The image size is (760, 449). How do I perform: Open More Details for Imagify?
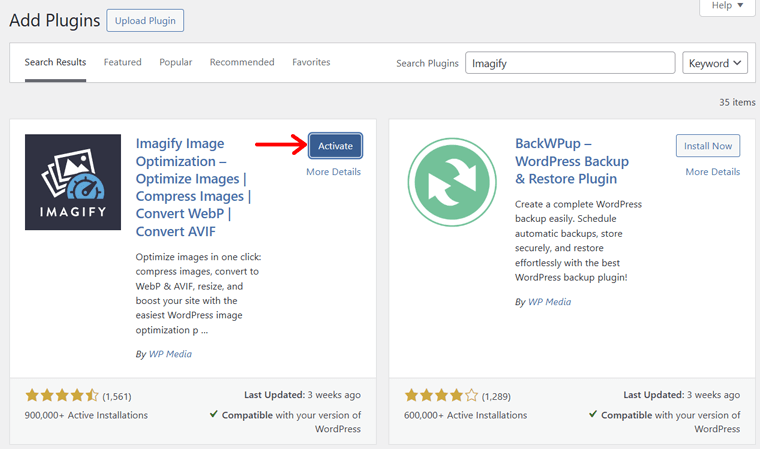click(x=333, y=172)
